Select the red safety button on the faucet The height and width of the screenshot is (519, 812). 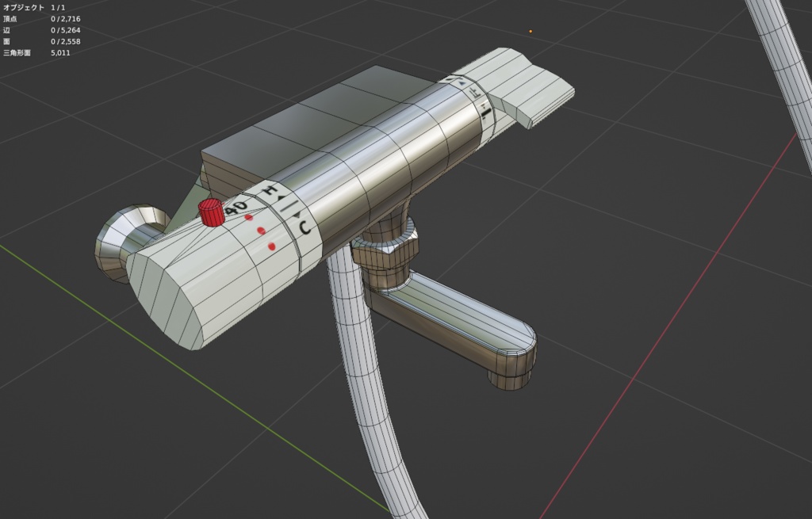[x=211, y=212]
